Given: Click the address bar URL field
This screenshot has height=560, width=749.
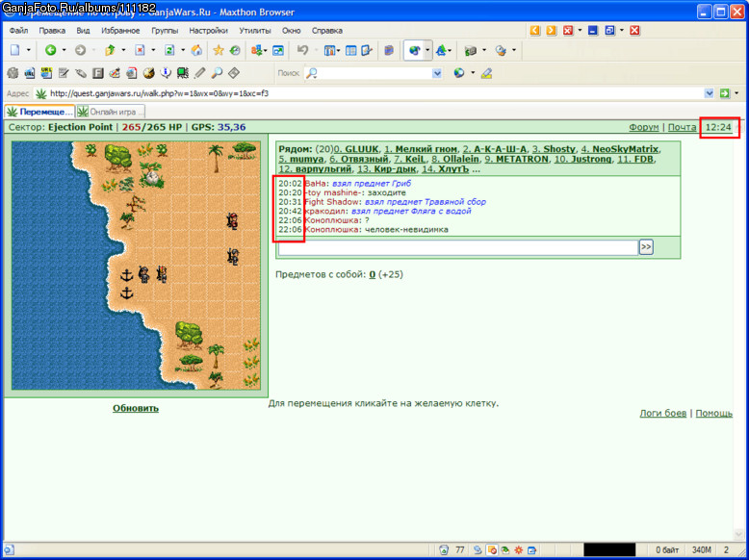Looking at the screenshot, I should [x=374, y=93].
